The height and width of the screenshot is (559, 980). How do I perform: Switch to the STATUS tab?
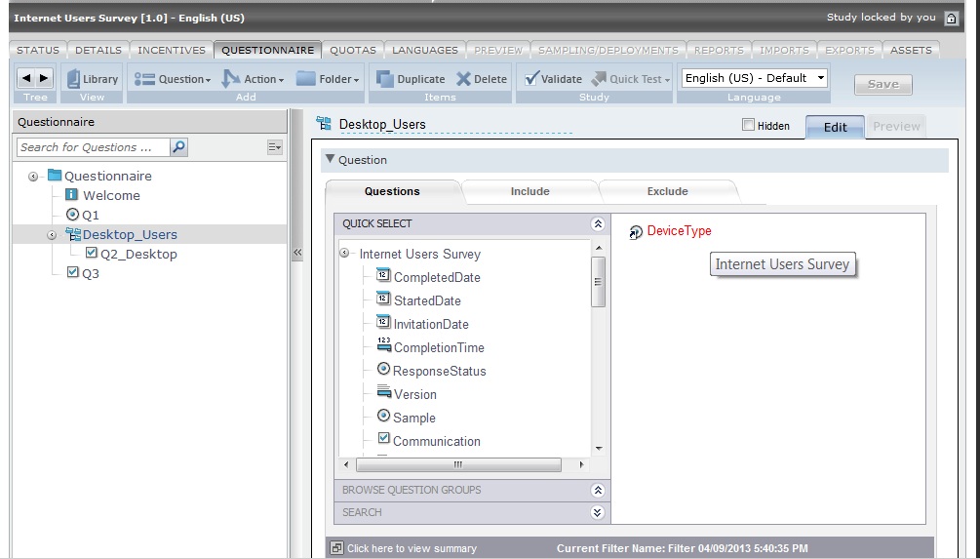coord(38,50)
